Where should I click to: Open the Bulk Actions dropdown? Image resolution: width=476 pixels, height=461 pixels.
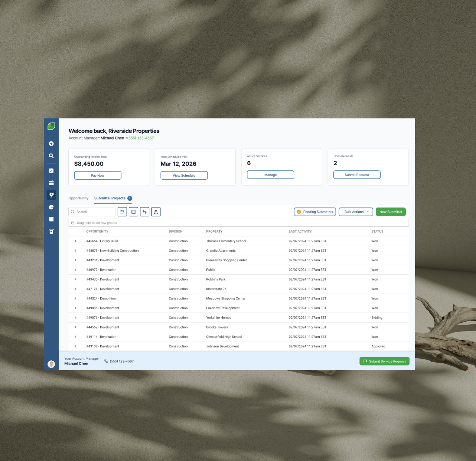355,212
